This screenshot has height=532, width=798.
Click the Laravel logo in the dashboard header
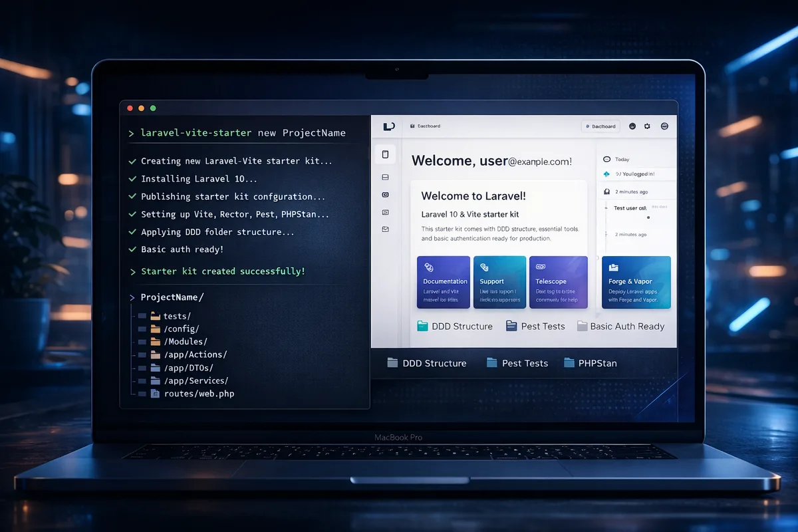coord(389,126)
